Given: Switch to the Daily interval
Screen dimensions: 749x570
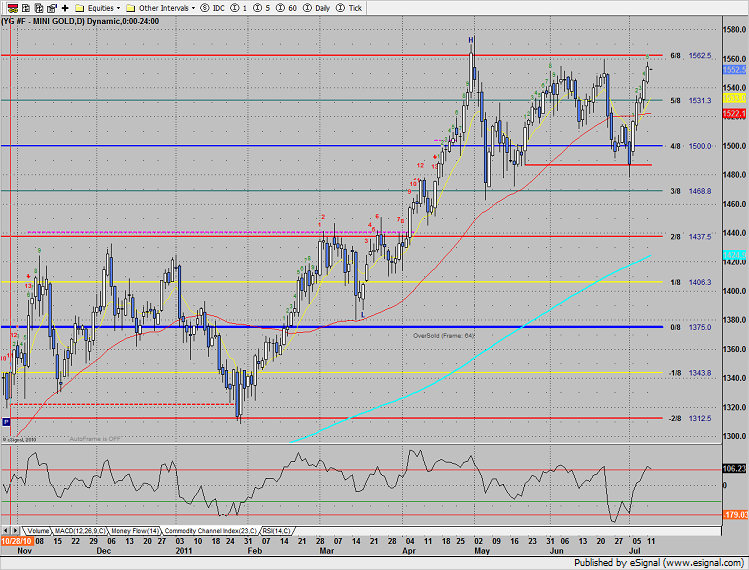Looking at the screenshot, I should coord(317,8).
